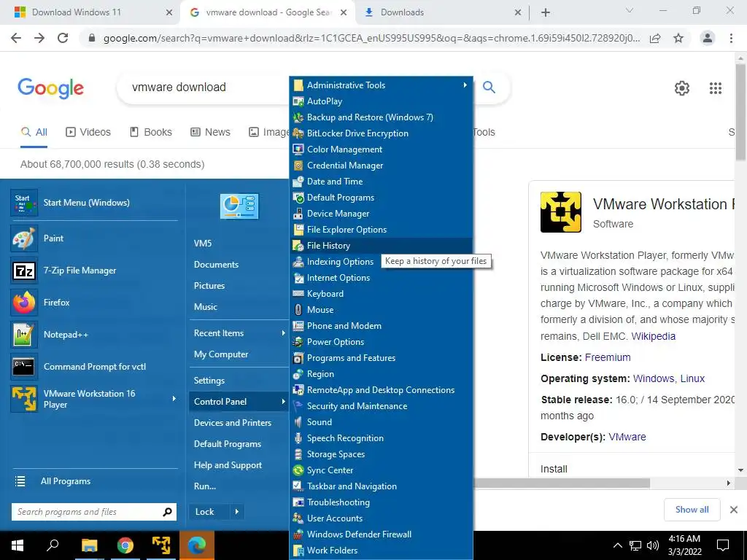The image size is (747, 560).
Task: Open Programs and Features
Action: 381,357
